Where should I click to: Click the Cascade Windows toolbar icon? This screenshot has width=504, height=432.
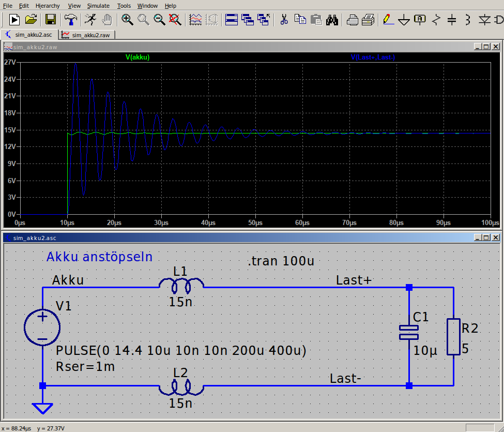coord(248,20)
